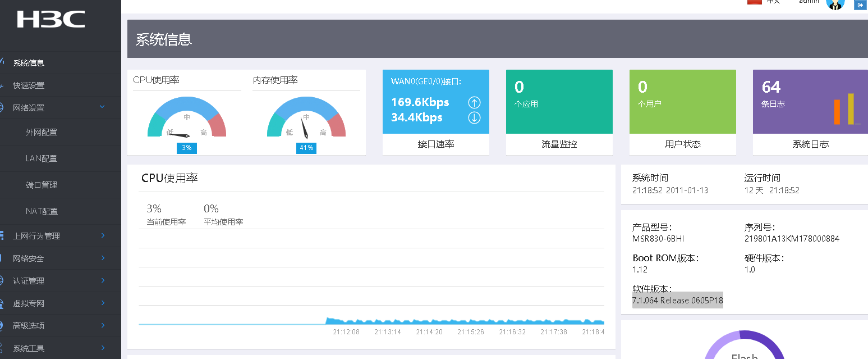The height and width of the screenshot is (359, 868).
Task: Click the light green 0 个用户 tile
Action: click(683, 102)
